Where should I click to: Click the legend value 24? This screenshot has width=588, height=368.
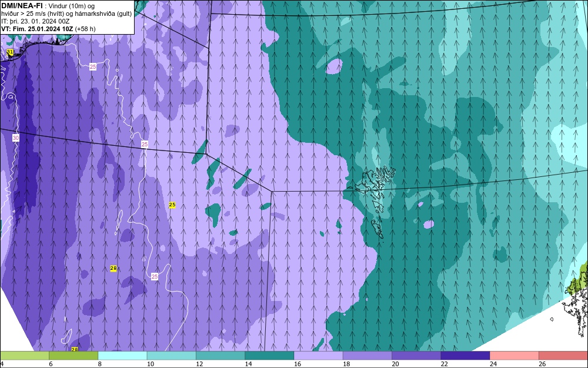pyautogui.click(x=493, y=364)
